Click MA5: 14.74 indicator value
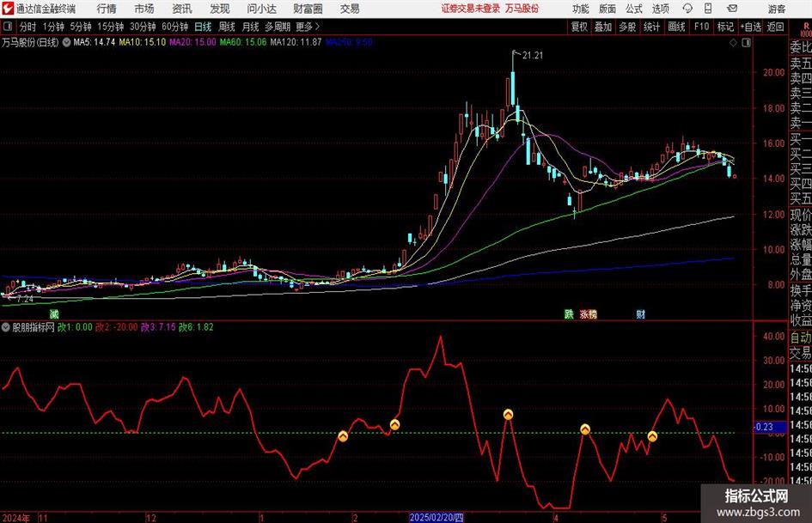The height and width of the screenshot is (523, 812). (95, 42)
